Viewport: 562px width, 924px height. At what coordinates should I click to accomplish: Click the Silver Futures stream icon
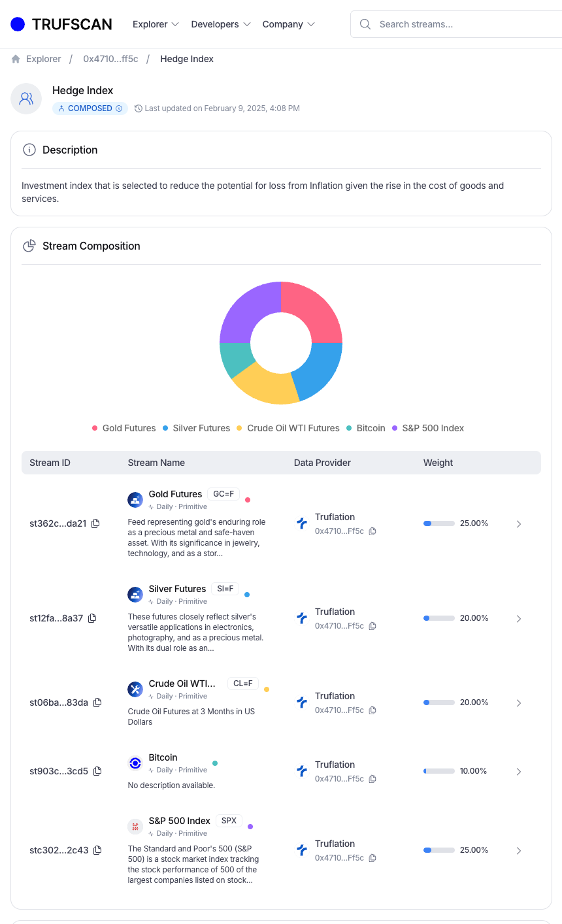click(x=135, y=595)
